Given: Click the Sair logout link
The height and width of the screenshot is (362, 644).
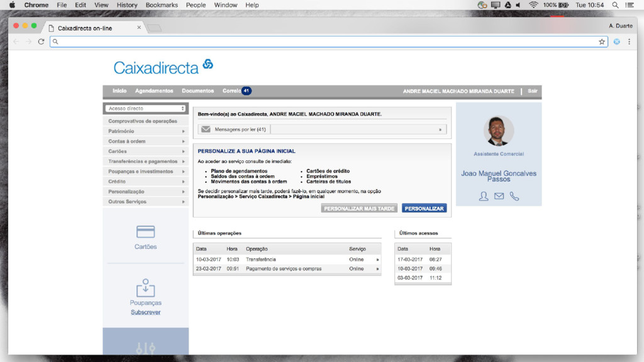Looking at the screenshot, I should coord(532,90).
